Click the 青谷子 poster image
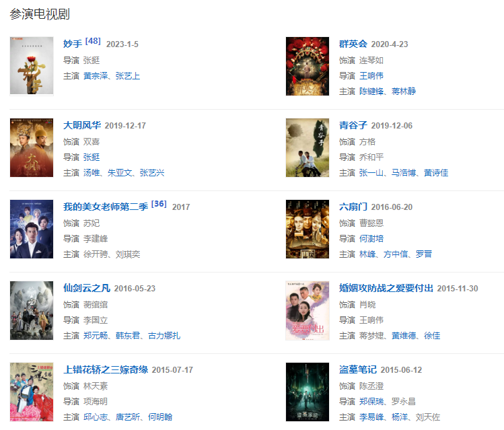This screenshot has width=504, height=430. (x=308, y=147)
